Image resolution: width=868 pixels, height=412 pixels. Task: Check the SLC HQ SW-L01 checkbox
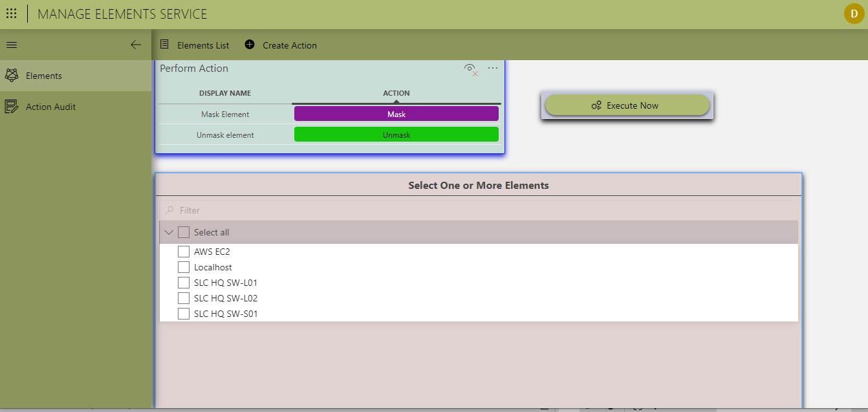point(184,283)
